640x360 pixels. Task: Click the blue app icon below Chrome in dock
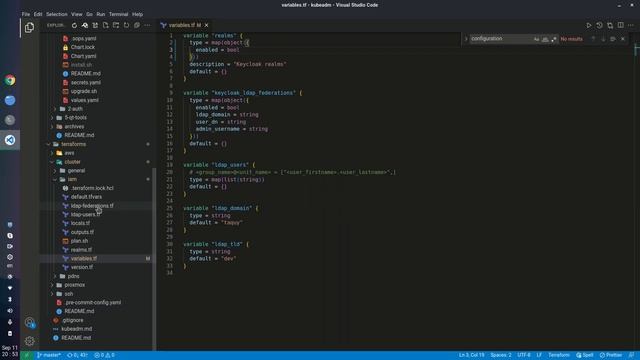coord(10,100)
